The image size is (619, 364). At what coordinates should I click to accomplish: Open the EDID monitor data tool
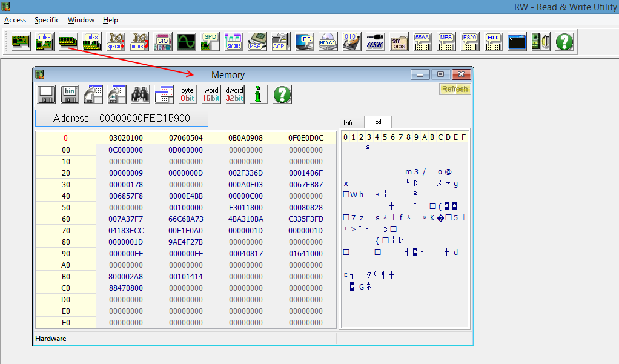click(x=494, y=42)
